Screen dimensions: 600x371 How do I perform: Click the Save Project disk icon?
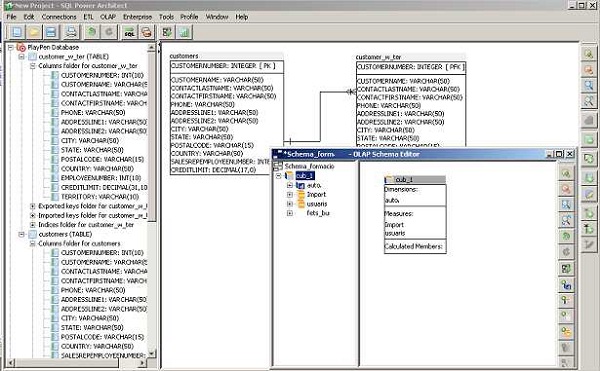pyautogui.click(x=51, y=32)
